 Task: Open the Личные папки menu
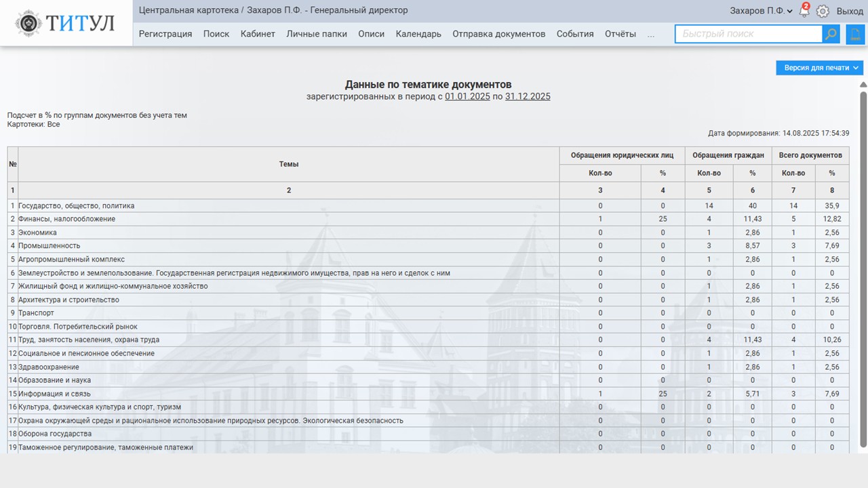pyautogui.click(x=316, y=34)
